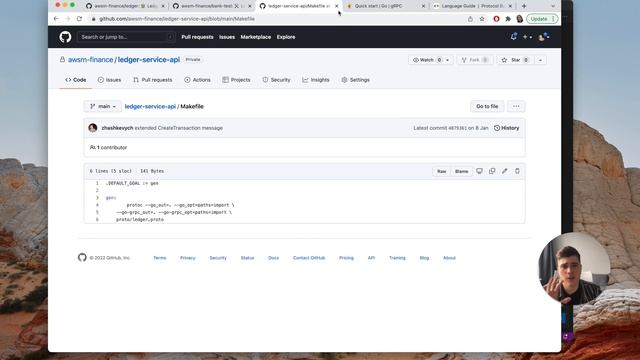Open Marketplace in top navigation

tap(256, 37)
